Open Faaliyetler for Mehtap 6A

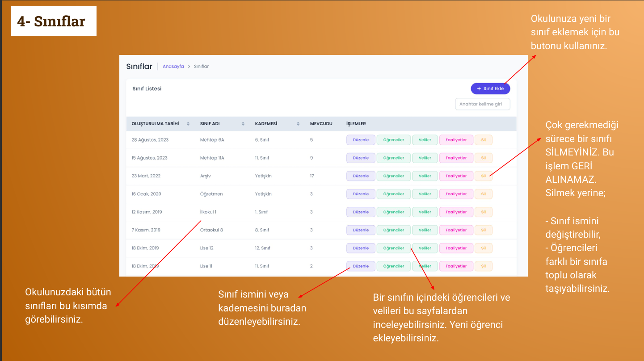tap(456, 140)
